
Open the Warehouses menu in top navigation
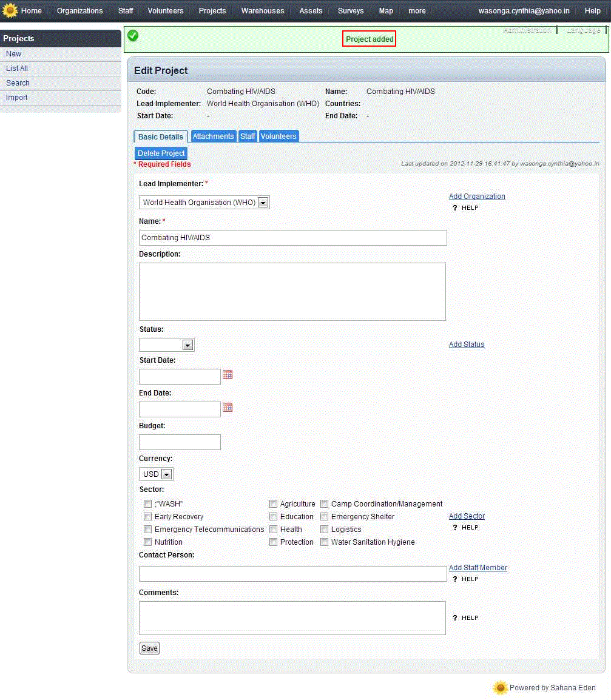click(262, 11)
